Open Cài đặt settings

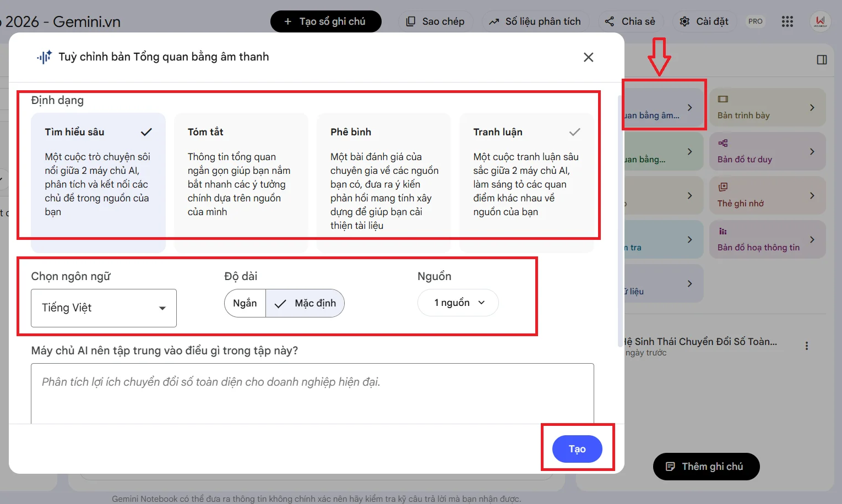[704, 21]
